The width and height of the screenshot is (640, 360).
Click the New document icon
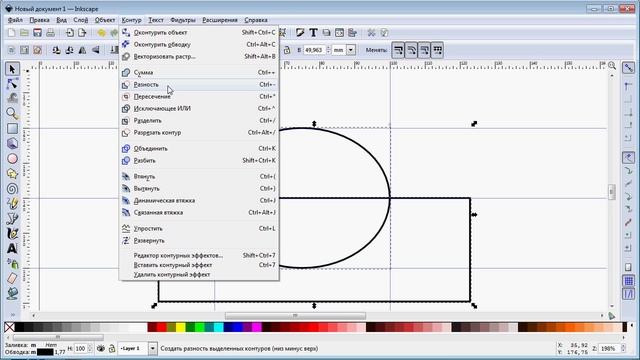tap(11, 33)
